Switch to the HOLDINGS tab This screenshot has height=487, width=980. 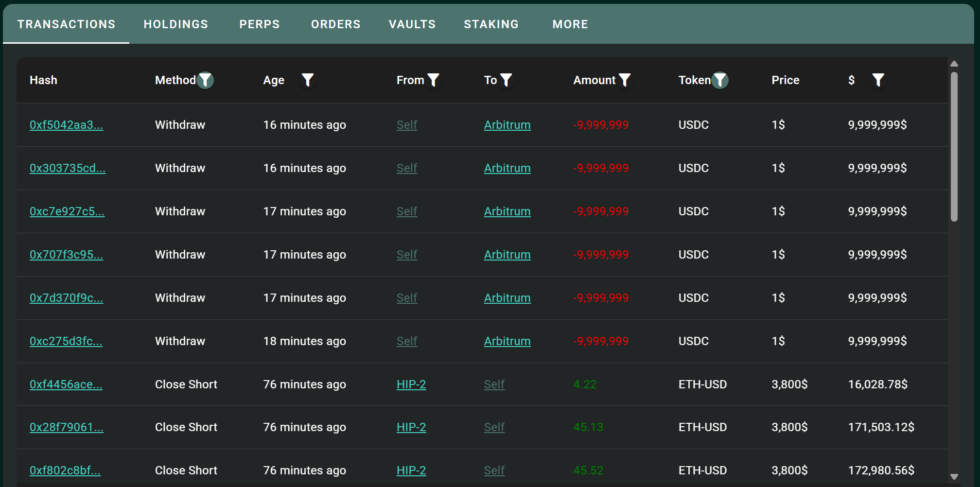pos(175,24)
